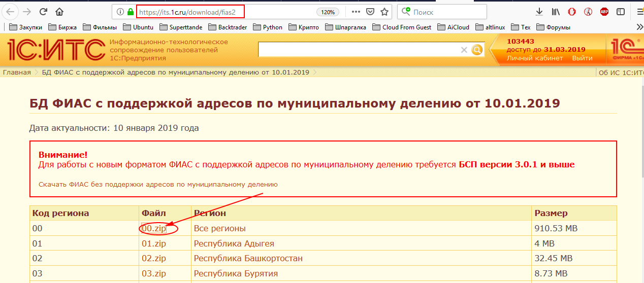Screen dimensions: 644x283
Task: Save the page to Pocket
Action: tap(371, 12)
